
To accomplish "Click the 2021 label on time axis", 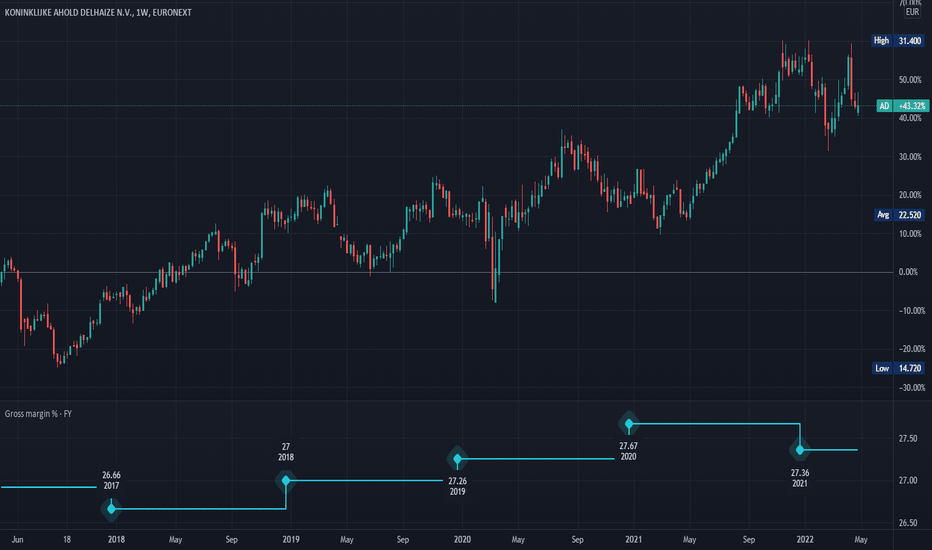I will click(x=634, y=539).
